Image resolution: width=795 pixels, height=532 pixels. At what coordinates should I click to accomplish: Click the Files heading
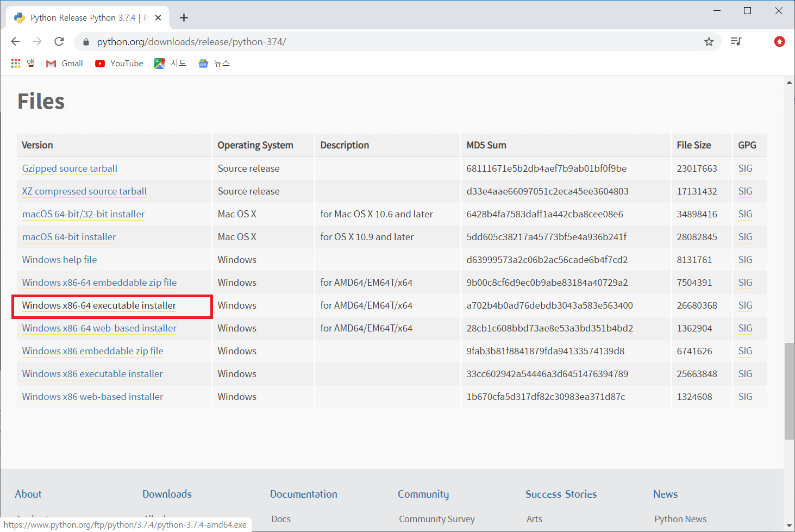[41, 102]
